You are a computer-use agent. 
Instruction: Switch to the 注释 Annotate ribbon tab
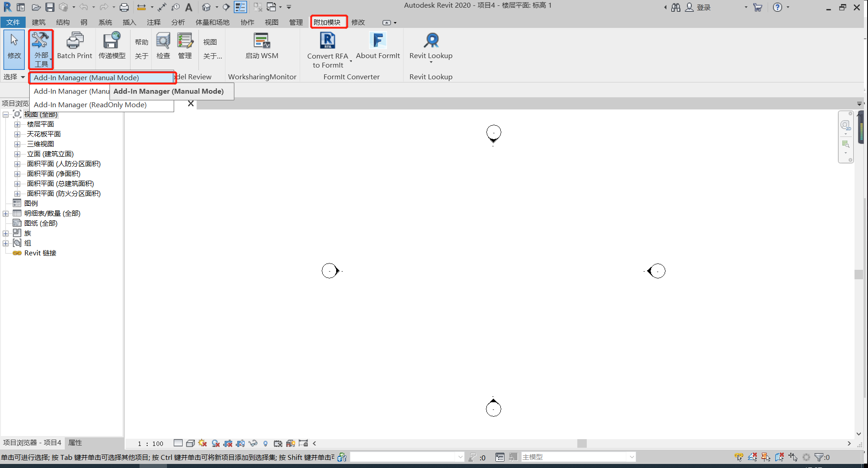pyautogui.click(x=154, y=22)
